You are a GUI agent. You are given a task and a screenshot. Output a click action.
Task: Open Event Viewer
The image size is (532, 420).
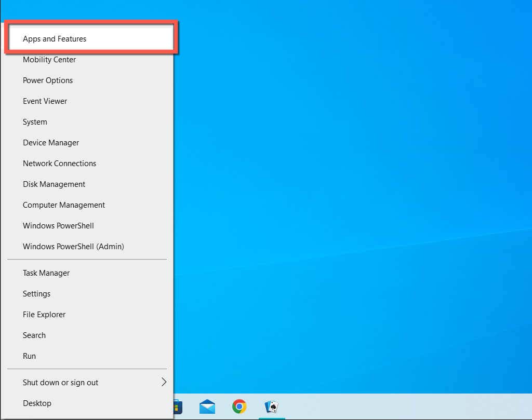(45, 101)
